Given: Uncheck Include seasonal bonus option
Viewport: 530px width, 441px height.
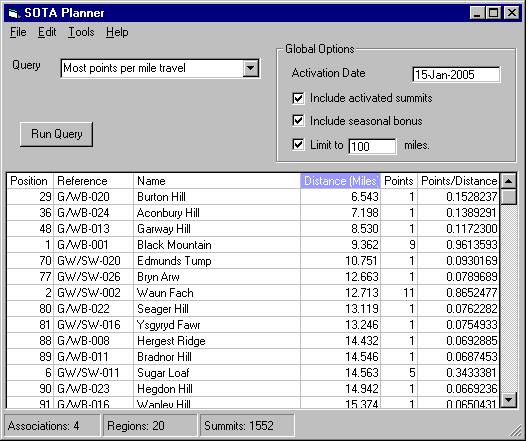Looking at the screenshot, I should click(298, 121).
